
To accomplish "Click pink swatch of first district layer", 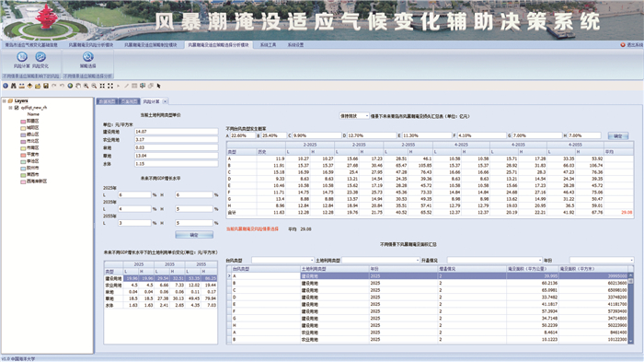I will (23, 122).
